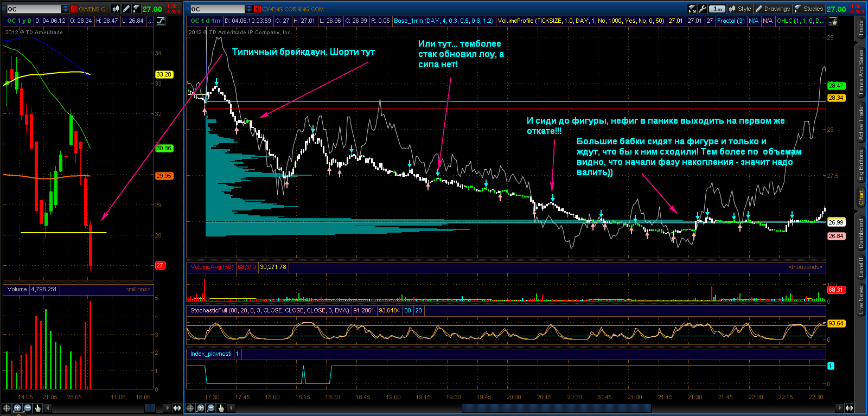Open the Style dropdown menu
The width and height of the screenshot is (868, 416).
[x=740, y=9]
